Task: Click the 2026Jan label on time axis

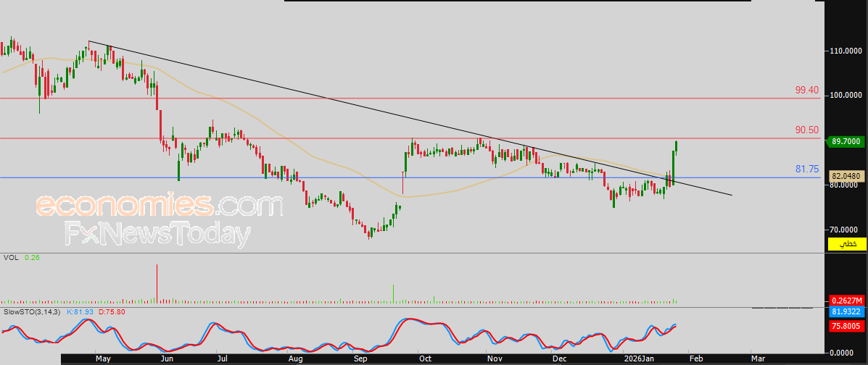Action: coord(638,359)
